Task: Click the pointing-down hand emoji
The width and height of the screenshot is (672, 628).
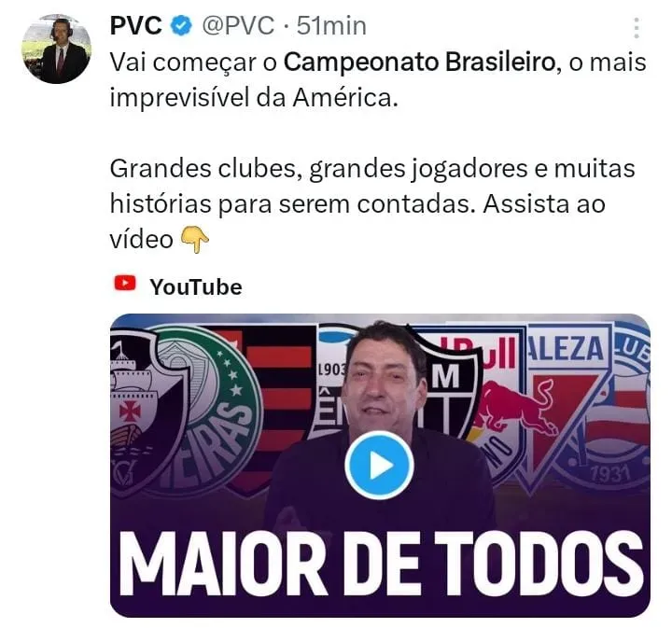Action: pos(194,240)
